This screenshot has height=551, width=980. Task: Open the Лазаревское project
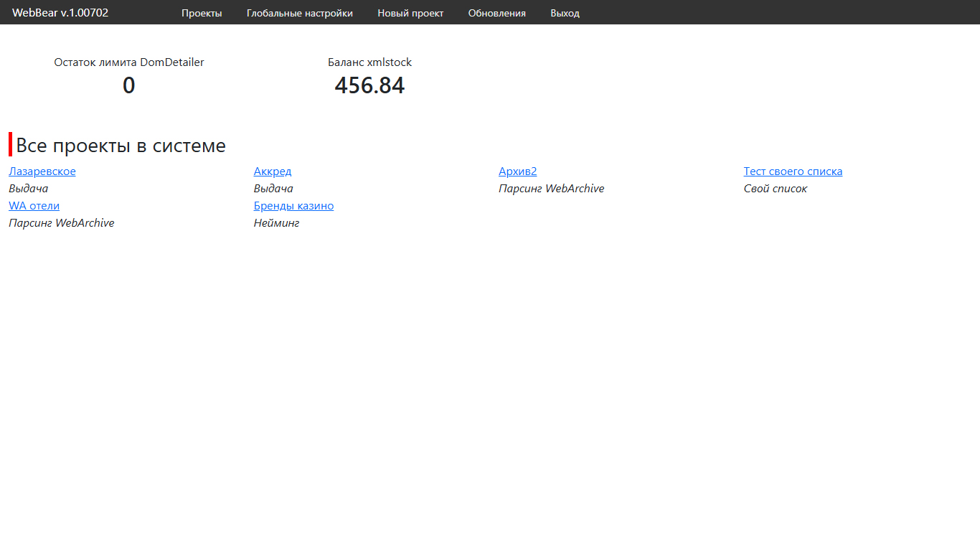point(42,171)
